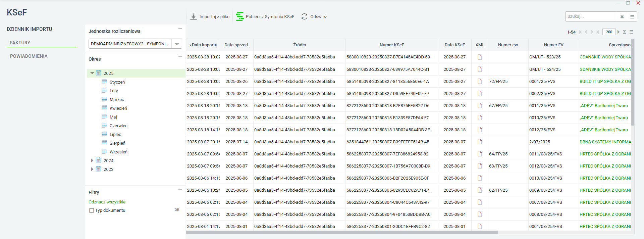
Task: Open XML icon for invoice 0008/08/25/FVS
Action: pos(480,214)
